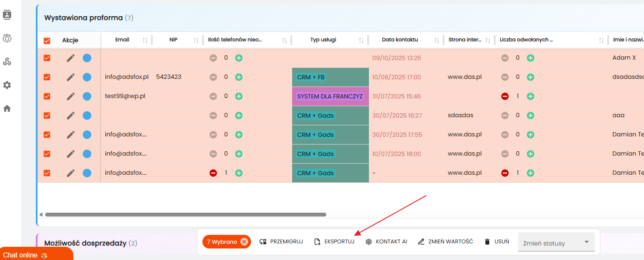Increase phone count for info@adsfox.pl 5423423 row
Image resolution: width=644 pixels, height=260 pixels.
pyautogui.click(x=239, y=77)
